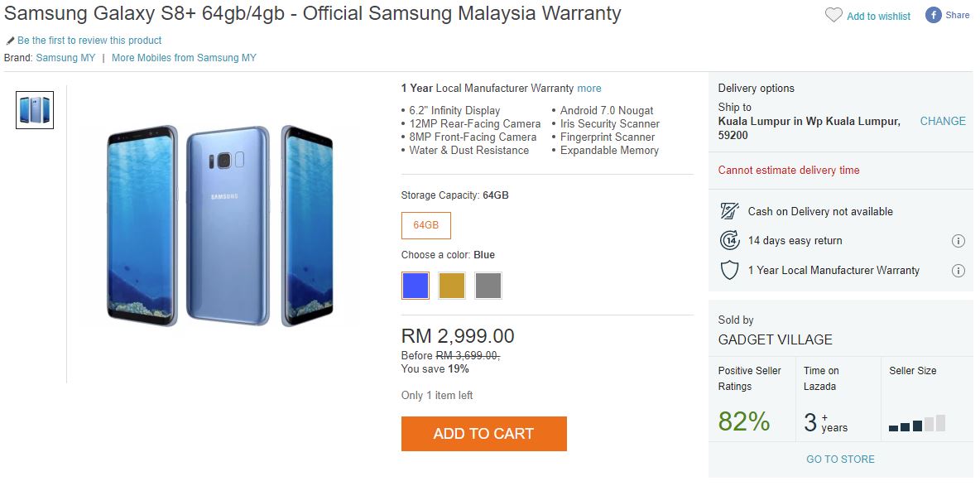Choose the gray color swatch
This screenshot has width=980, height=486.
click(x=488, y=286)
